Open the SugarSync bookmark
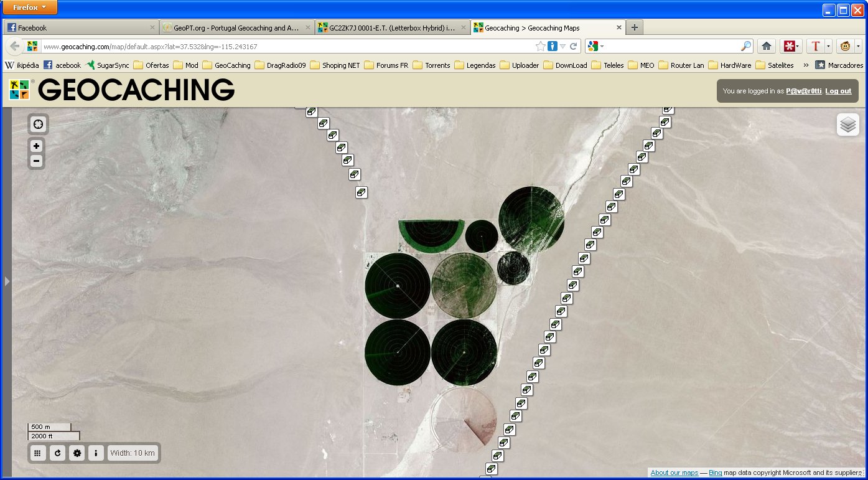Screen dimensions: 868x480 [108, 65]
